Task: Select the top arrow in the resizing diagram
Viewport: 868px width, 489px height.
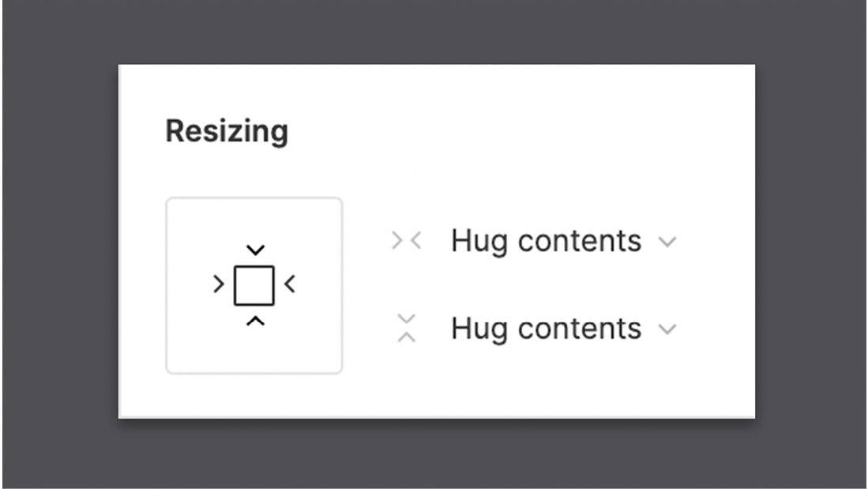Action: [254, 250]
